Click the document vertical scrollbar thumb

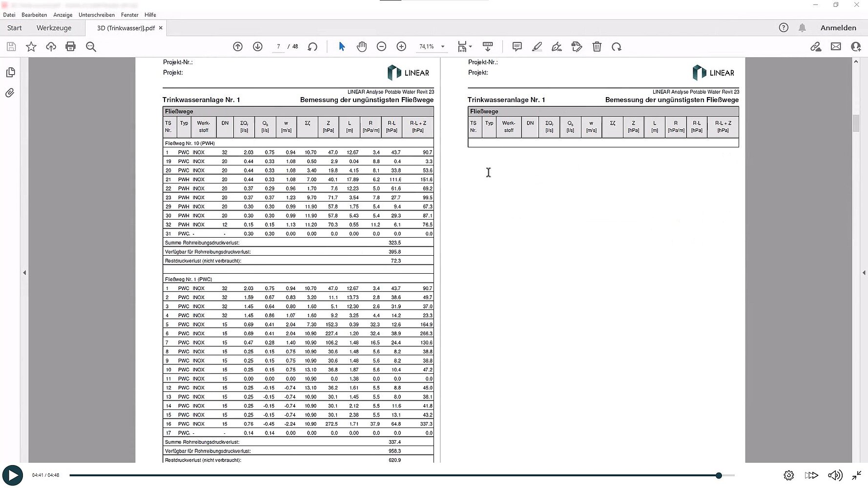(856, 123)
